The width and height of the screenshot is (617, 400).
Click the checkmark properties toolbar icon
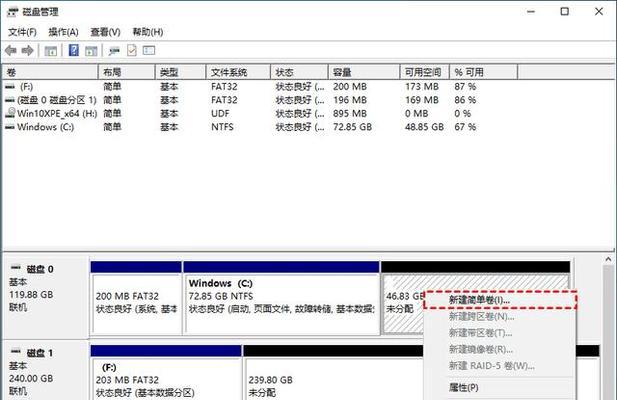coord(132,50)
